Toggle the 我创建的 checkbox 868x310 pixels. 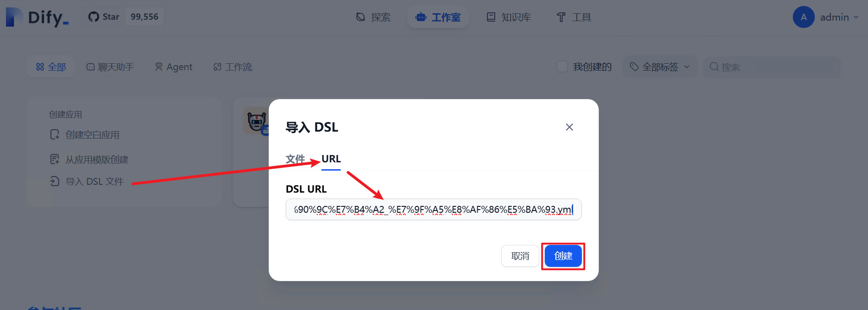tap(562, 67)
